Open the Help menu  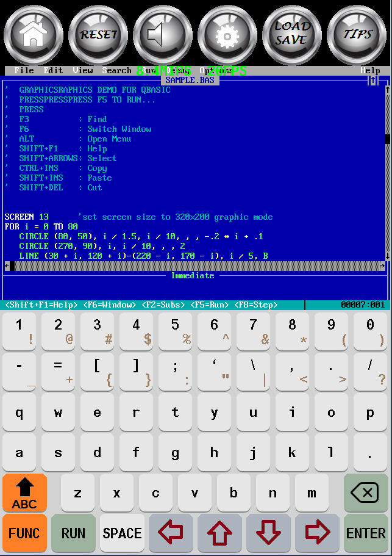[371, 70]
